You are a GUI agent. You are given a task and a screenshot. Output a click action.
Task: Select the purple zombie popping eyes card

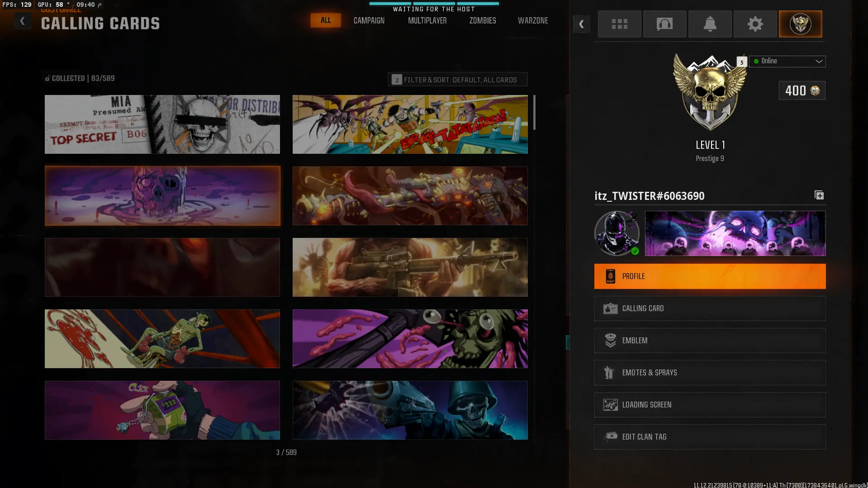click(x=410, y=339)
